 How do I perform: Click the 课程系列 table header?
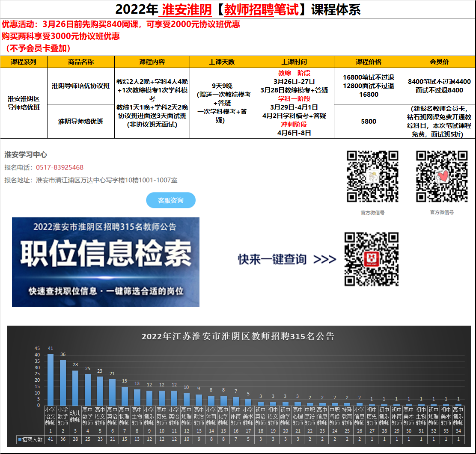24,62
